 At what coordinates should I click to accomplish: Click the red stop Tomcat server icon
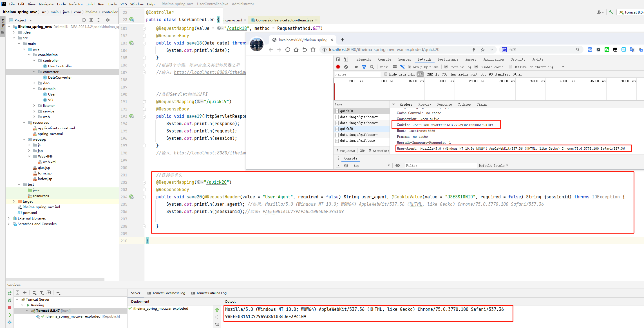[x=10, y=308]
